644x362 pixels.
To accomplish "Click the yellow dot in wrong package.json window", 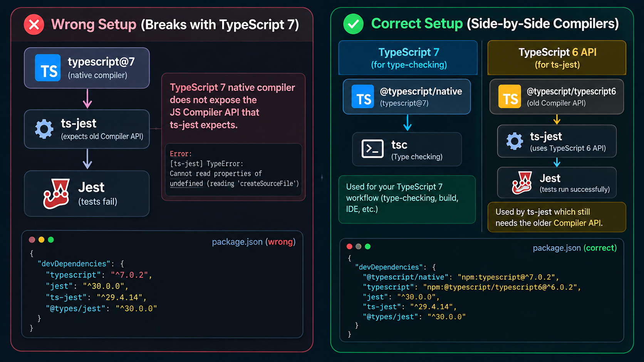I will [41, 240].
